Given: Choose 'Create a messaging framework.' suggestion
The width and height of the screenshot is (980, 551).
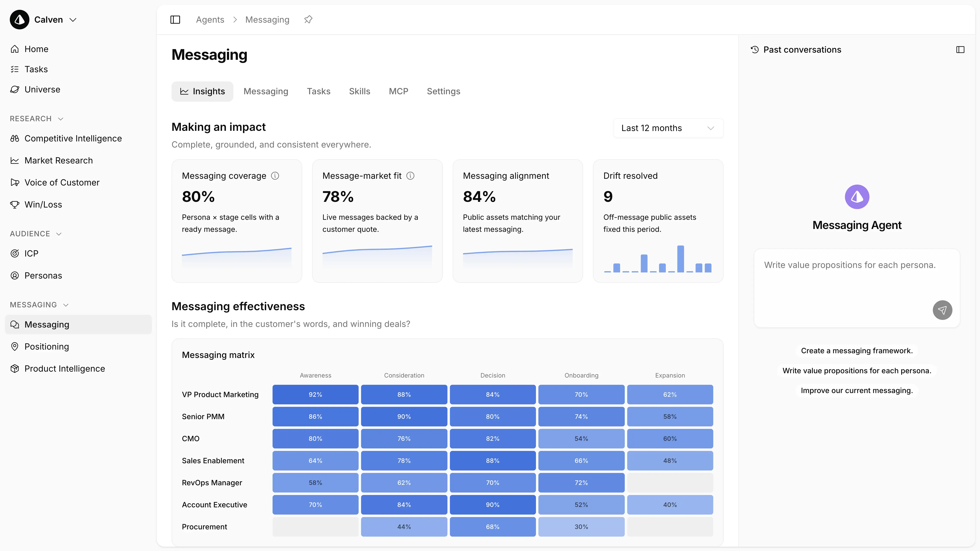Looking at the screenshot, I should 857,351.
